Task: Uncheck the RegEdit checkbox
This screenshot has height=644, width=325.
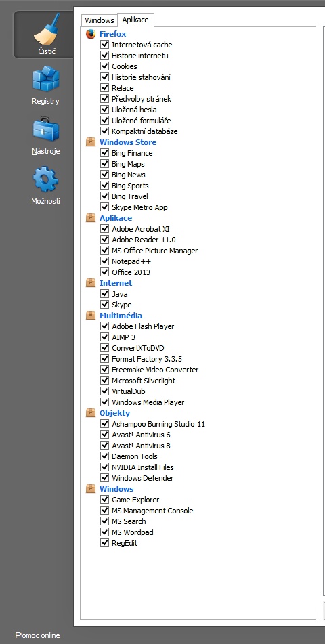Action: point(104,543)
